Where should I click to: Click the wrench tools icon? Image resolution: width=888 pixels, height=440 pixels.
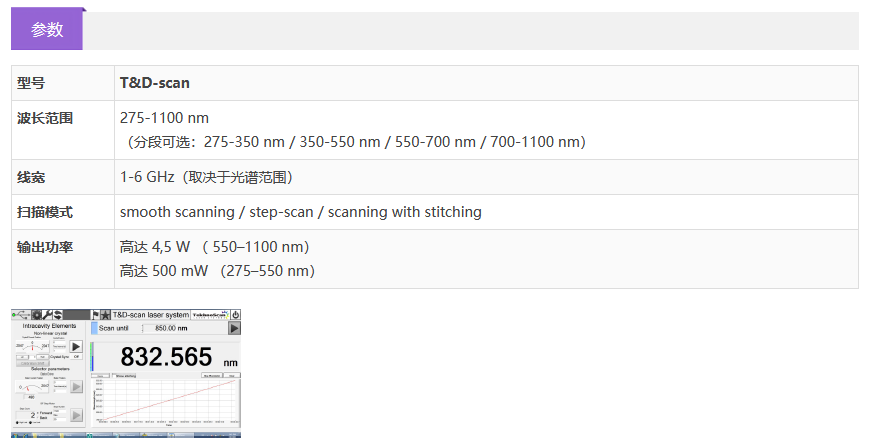point(48,314)
